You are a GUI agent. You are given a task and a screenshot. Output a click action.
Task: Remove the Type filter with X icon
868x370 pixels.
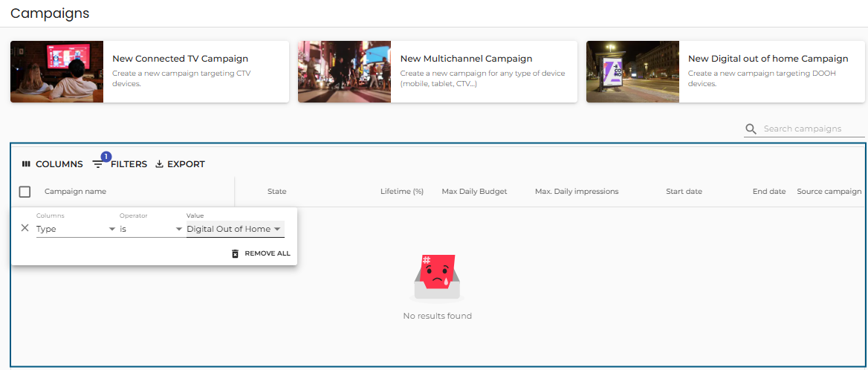(x=25, y=228)
